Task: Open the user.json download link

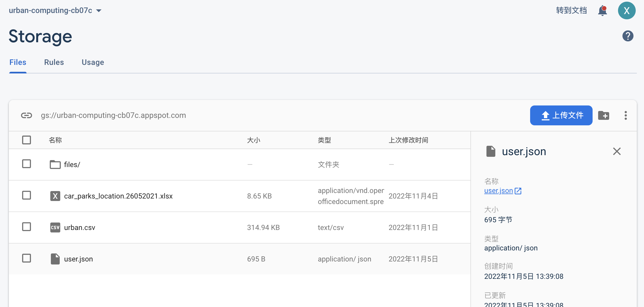Action: 498,190
